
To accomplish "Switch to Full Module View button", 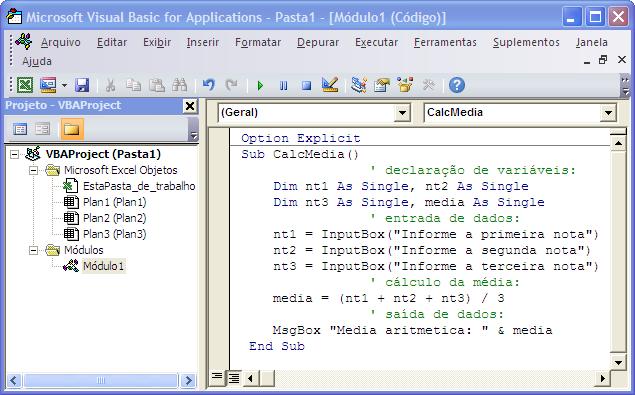I will [234, 378].
